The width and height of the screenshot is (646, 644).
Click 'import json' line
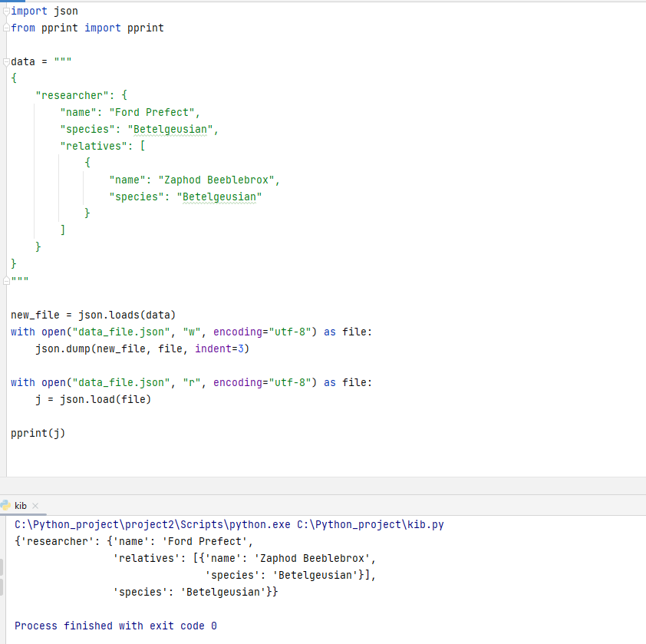[44, 12]
